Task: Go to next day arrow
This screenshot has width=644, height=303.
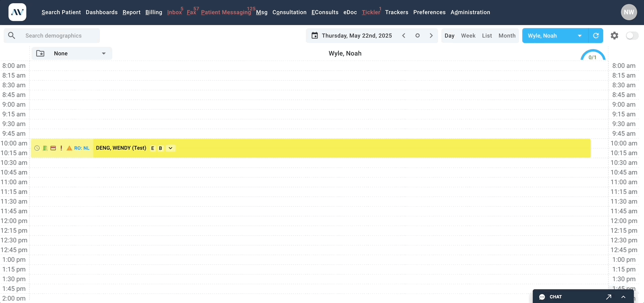Action: [431, 36]
